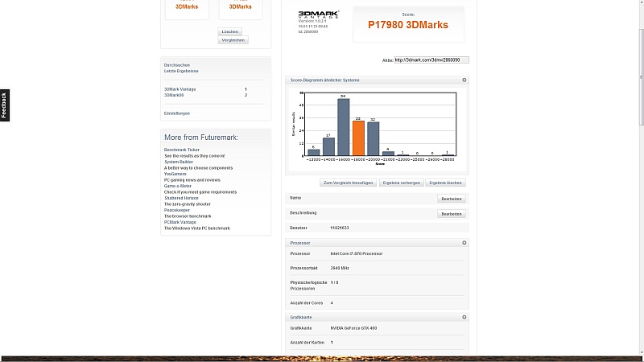
Task: Click Bearbeiten next to Name
Action: pos(452,199)
